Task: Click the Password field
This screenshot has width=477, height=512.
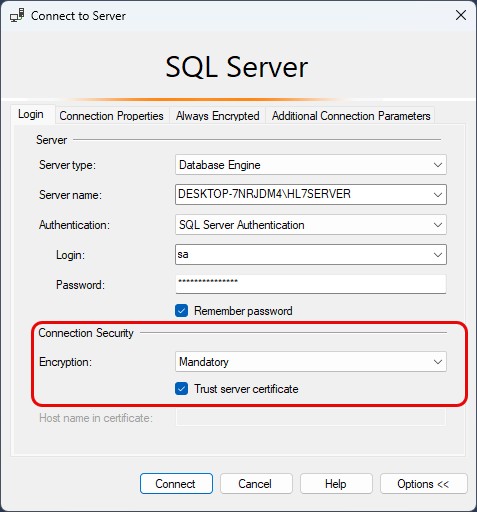Action: pyautogui.click(x=311, y=284)
